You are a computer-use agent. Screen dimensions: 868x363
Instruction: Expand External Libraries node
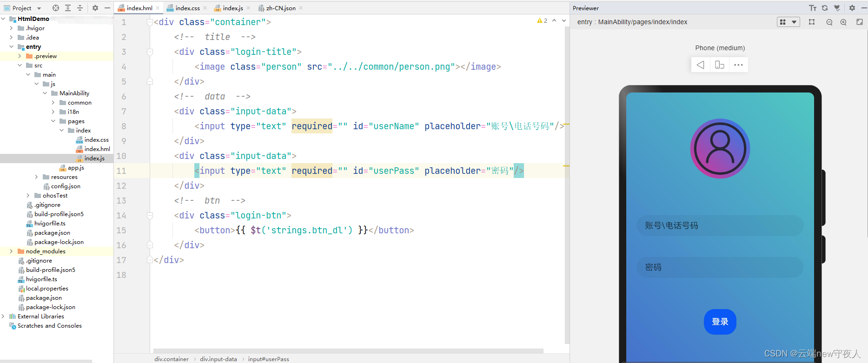click(x=3, y=316)
